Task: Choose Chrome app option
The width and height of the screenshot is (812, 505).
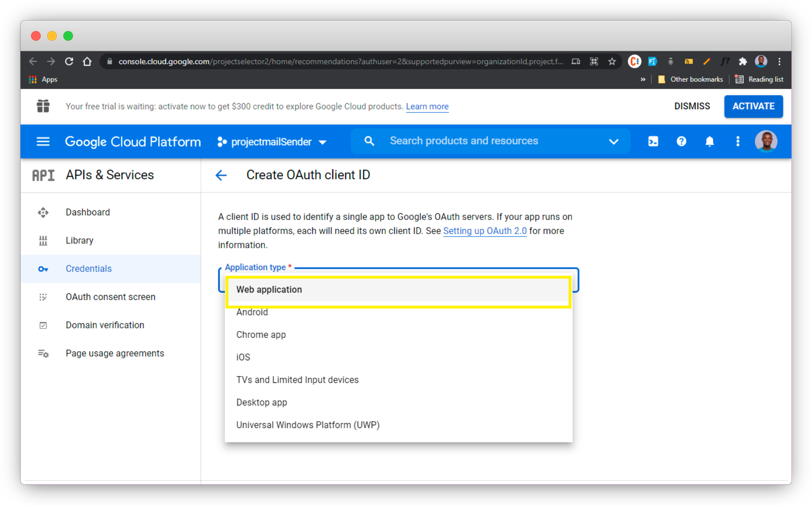Action: (399, 335)
